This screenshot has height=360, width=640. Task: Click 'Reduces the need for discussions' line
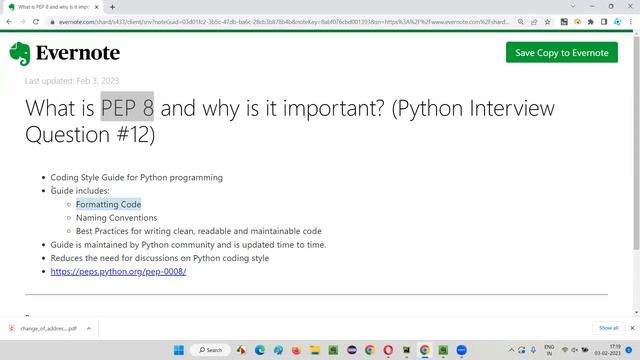[x=160, y=258]
